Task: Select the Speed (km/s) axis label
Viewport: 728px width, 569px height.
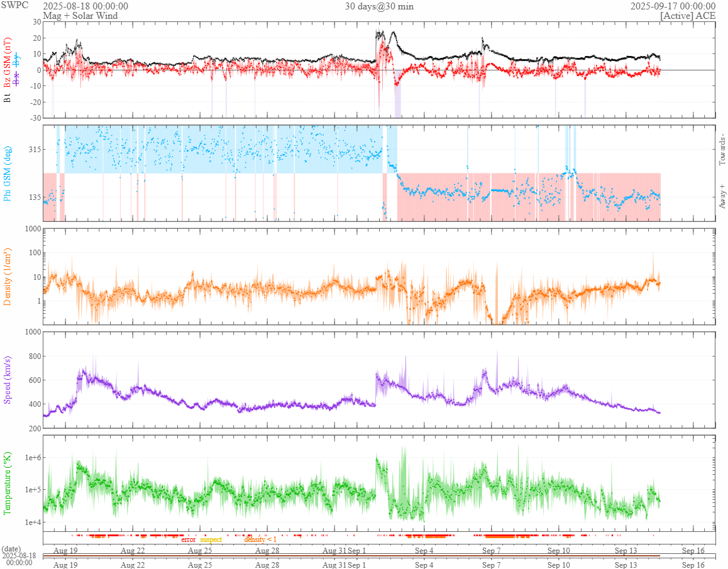Action: coord(8,380)
